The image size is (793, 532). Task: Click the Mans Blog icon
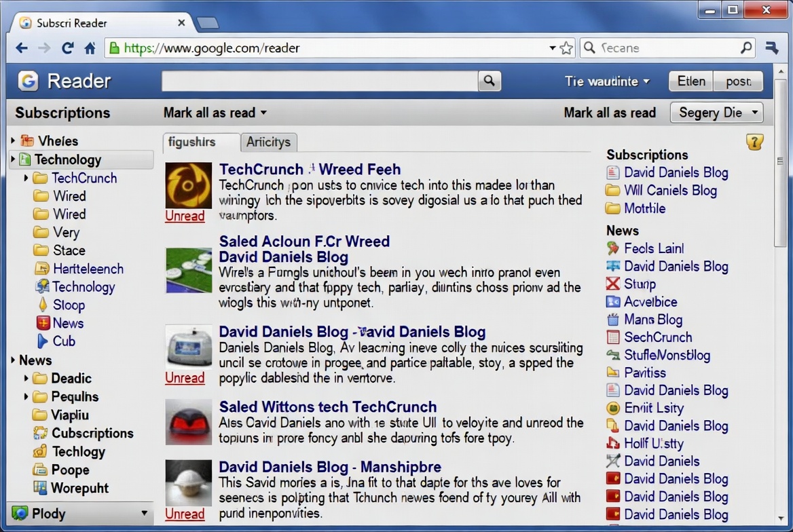click(613, 320)
